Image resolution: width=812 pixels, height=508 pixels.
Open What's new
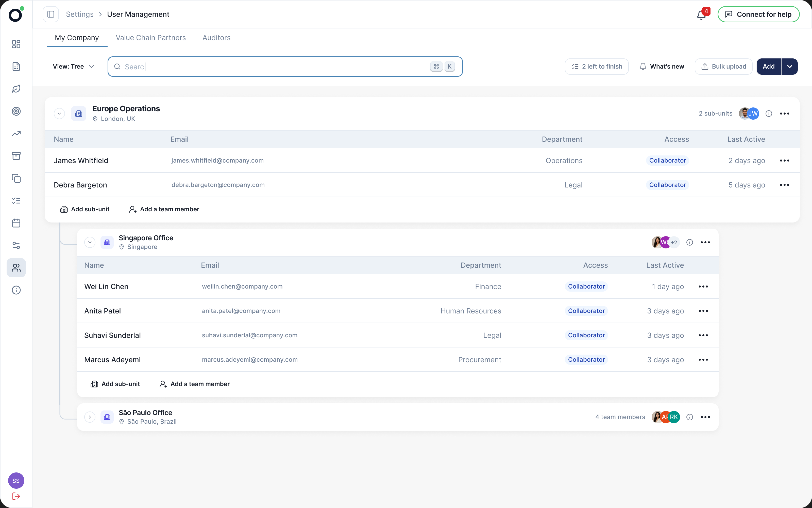click(x=662, y=67)
